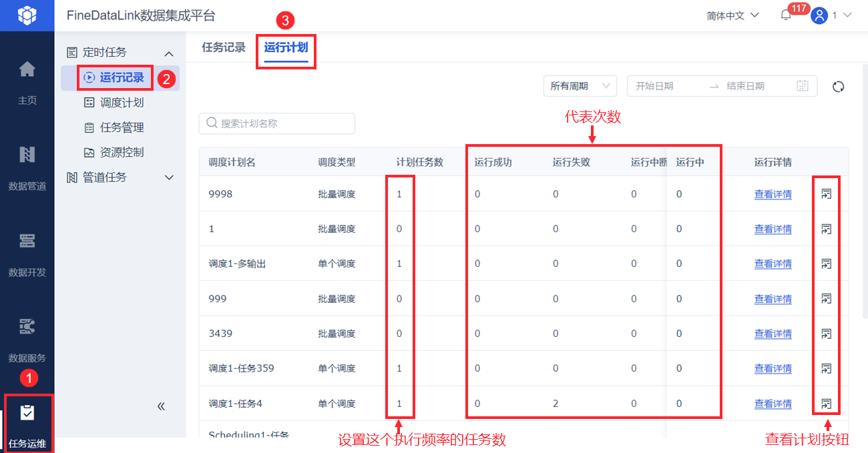Screen dimensions: 868x453
Task: Click the 9998 plan name cell
Action: click(220, 194)
